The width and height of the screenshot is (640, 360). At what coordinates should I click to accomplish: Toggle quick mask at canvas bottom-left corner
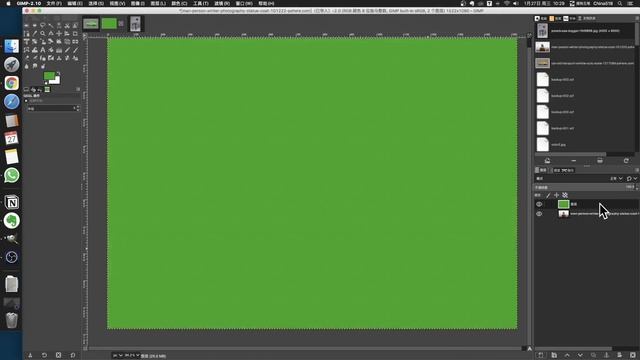tap(85, 348)
